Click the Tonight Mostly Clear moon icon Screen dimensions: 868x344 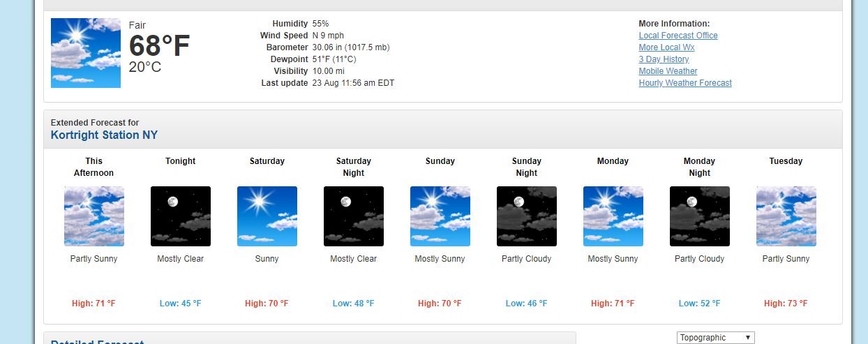click(181, 216)
